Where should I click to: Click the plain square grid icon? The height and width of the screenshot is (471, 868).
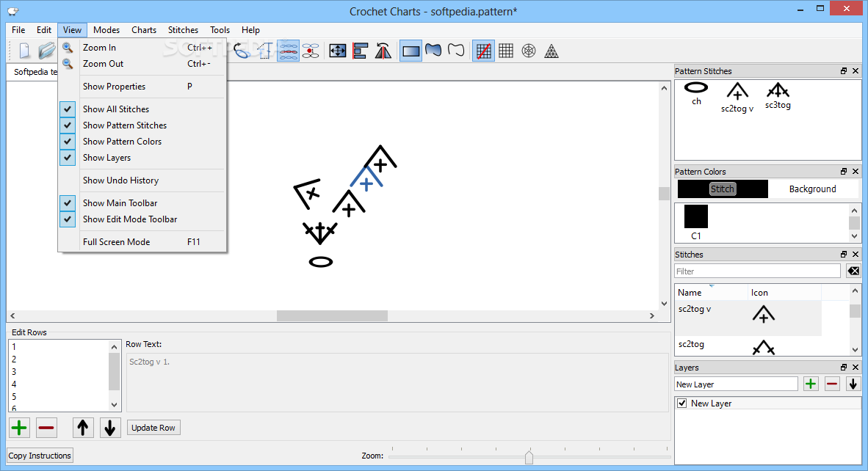tap(506, 51)
